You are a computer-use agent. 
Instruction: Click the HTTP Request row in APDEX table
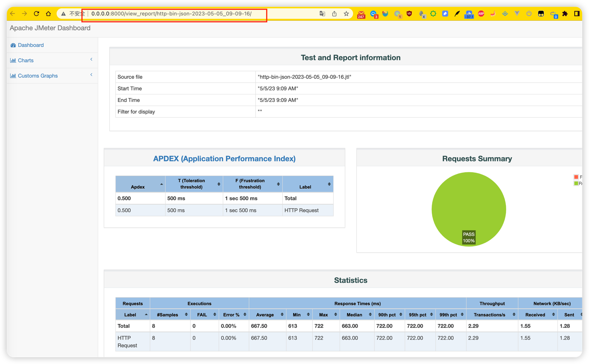tap(224, 210)
